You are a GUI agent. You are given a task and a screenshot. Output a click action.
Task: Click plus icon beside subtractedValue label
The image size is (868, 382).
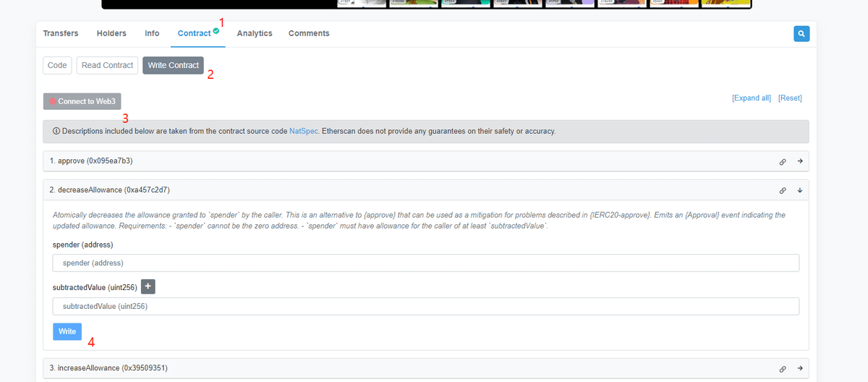coord(148,287)
